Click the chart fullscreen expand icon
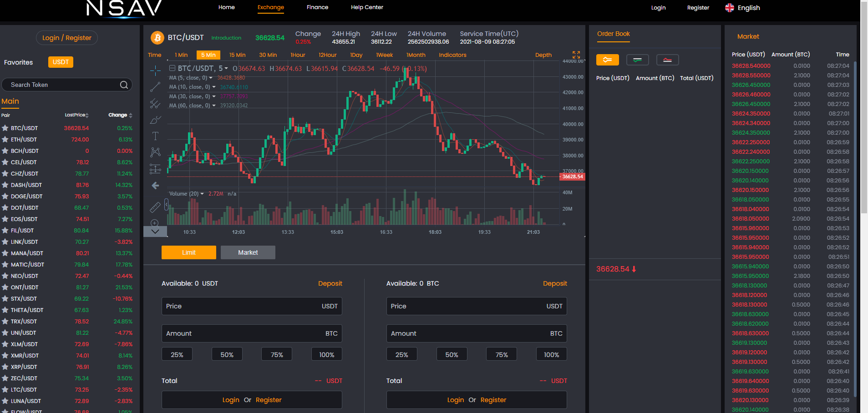The image size is (868, 413). pyautogui.click(x=576, y=55)
